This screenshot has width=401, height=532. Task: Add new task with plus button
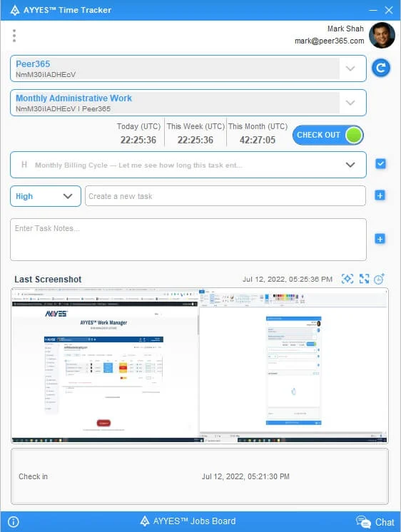[x=380, y=195]
